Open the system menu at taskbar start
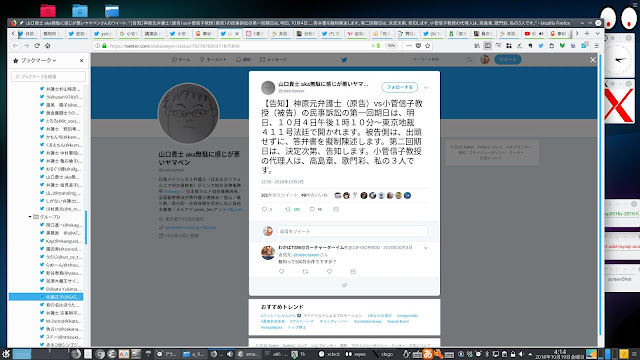The image size is (640, 360). [6, 354]
